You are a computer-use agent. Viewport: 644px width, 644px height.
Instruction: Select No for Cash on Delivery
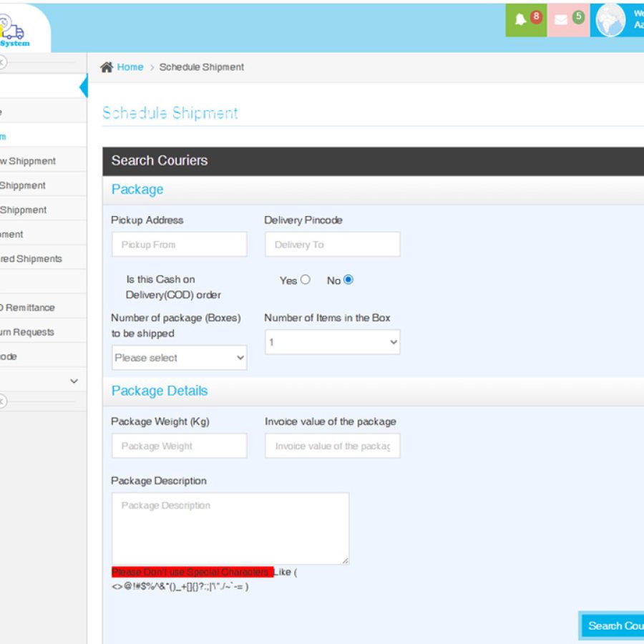pos(348,280)
